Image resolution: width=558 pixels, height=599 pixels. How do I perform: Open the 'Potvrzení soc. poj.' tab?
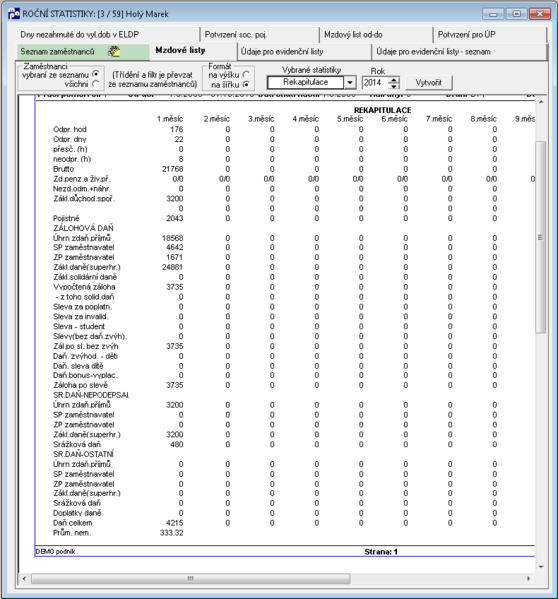pos(259,35)
